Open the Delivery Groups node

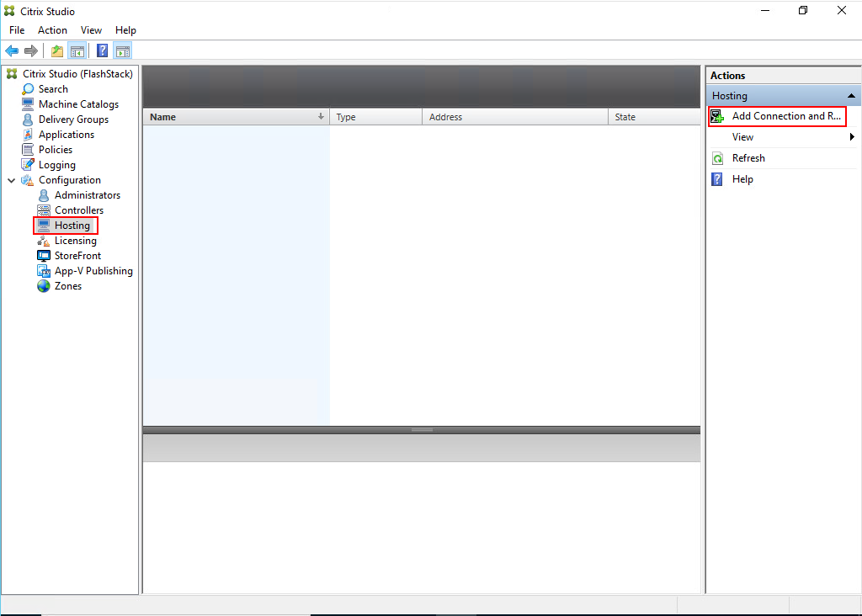(x=76, y=119)
